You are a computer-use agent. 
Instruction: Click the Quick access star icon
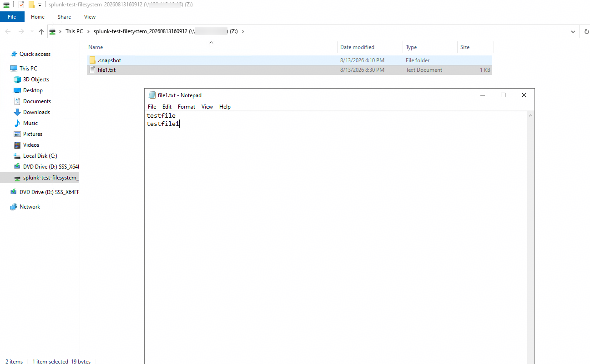point(14,54)
